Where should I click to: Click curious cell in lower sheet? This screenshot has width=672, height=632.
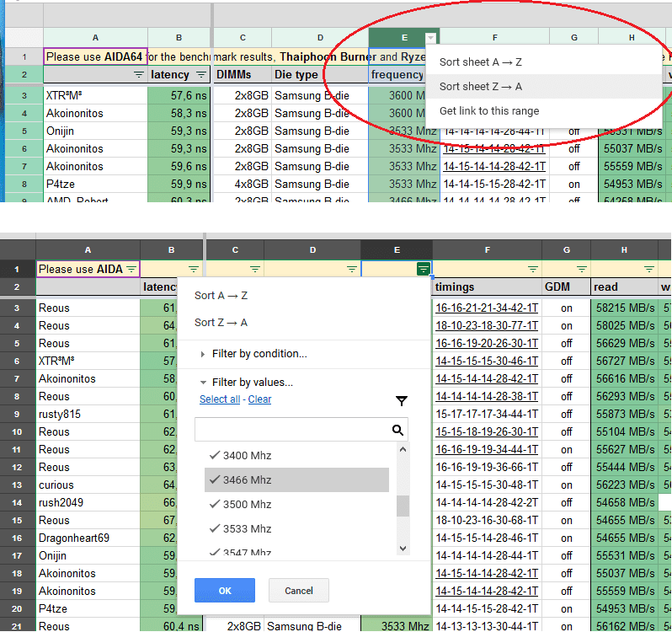click(x=88, y=485)
